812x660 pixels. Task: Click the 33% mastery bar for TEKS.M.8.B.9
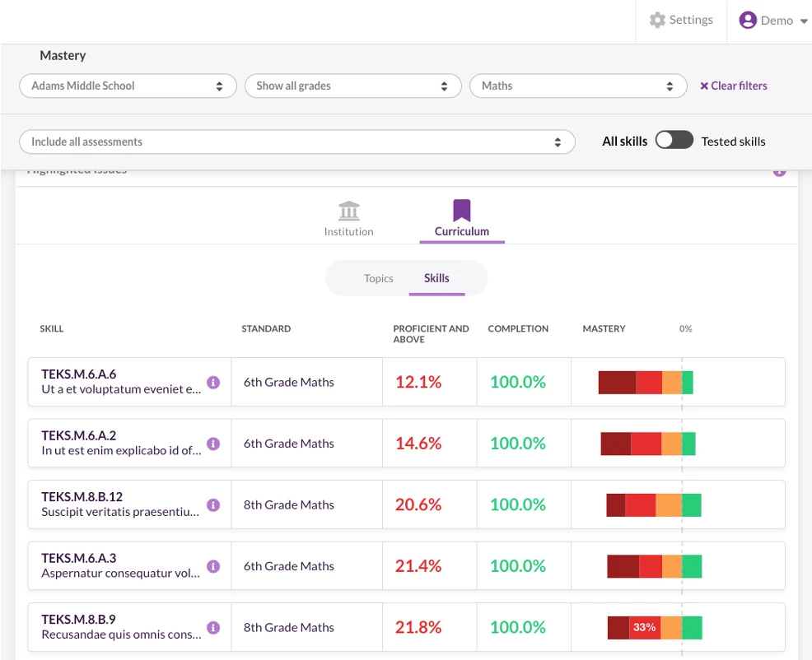click(x=646, y=627)
